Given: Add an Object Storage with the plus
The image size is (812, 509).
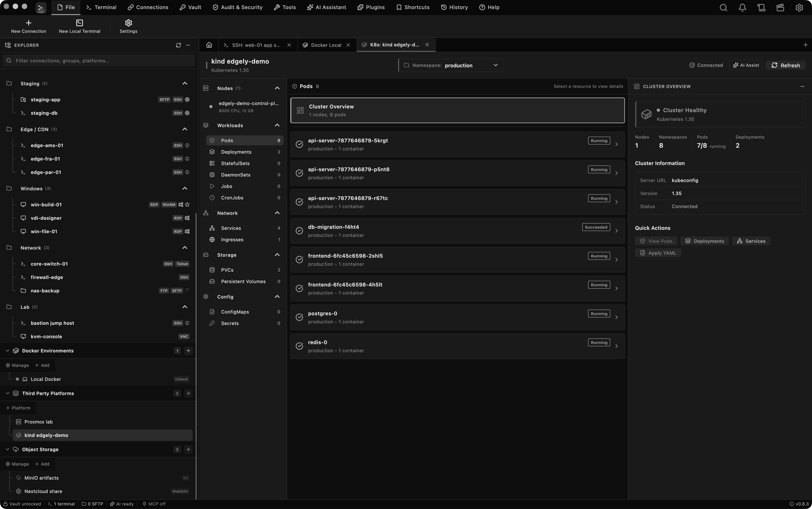Looking at the screenshot, I should [188, 449].
